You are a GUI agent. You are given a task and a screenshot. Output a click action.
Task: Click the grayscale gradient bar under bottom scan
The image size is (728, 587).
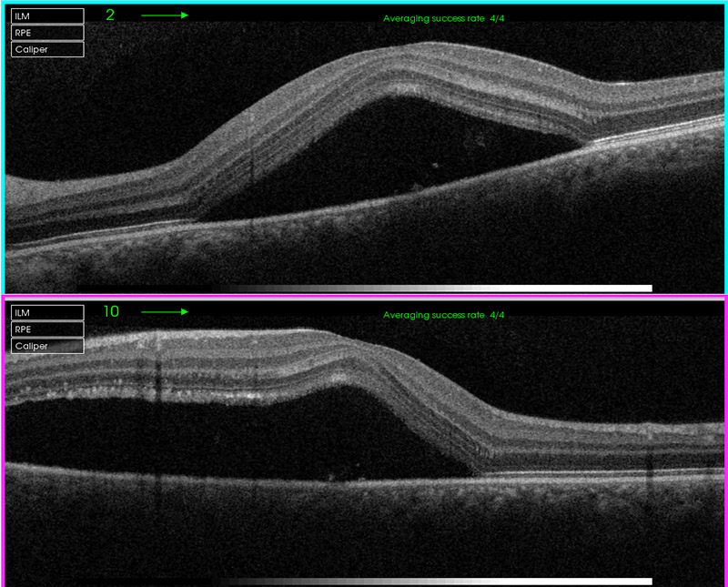tap(365, 582)
